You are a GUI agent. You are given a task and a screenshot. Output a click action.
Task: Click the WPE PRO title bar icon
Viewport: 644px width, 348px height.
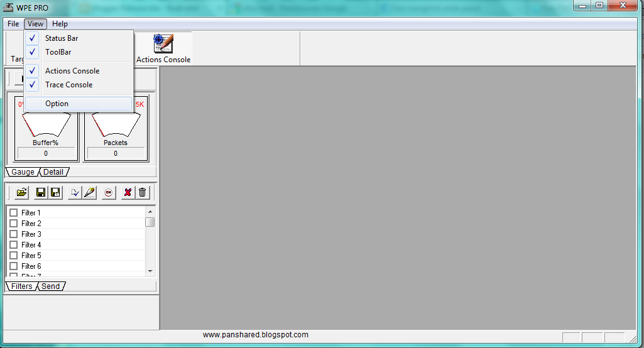point(8,7)
